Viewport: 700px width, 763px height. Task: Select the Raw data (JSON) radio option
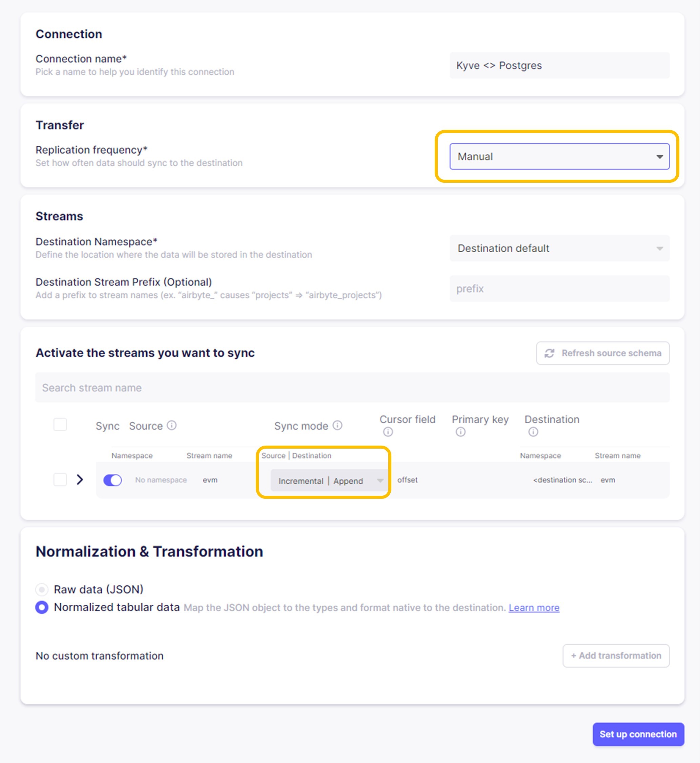pos(42,589)
